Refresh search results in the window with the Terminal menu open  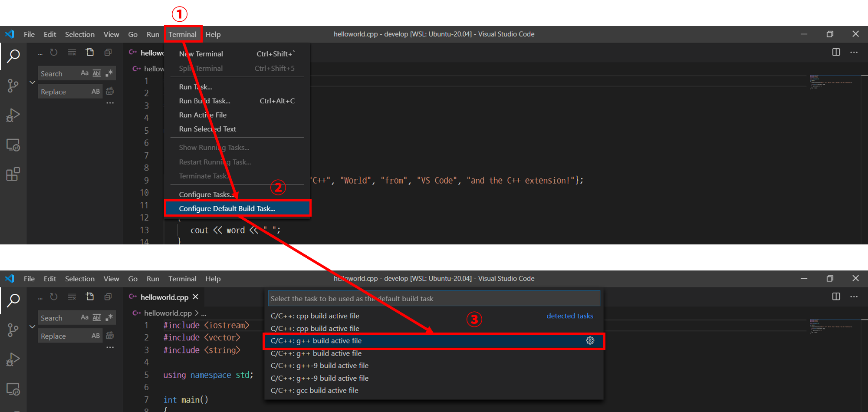pyautogui.click(x=54, y=53)
